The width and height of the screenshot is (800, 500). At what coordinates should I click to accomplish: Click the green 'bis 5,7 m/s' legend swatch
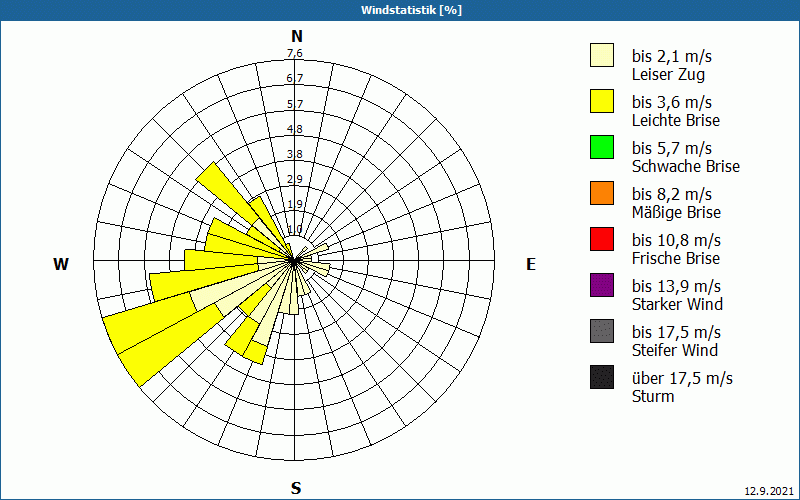602,147
